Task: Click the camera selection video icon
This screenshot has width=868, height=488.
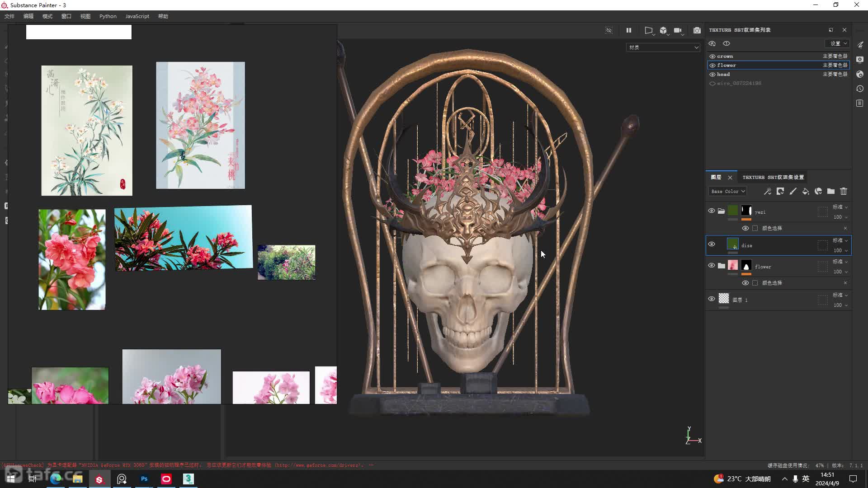Action: 678,30
